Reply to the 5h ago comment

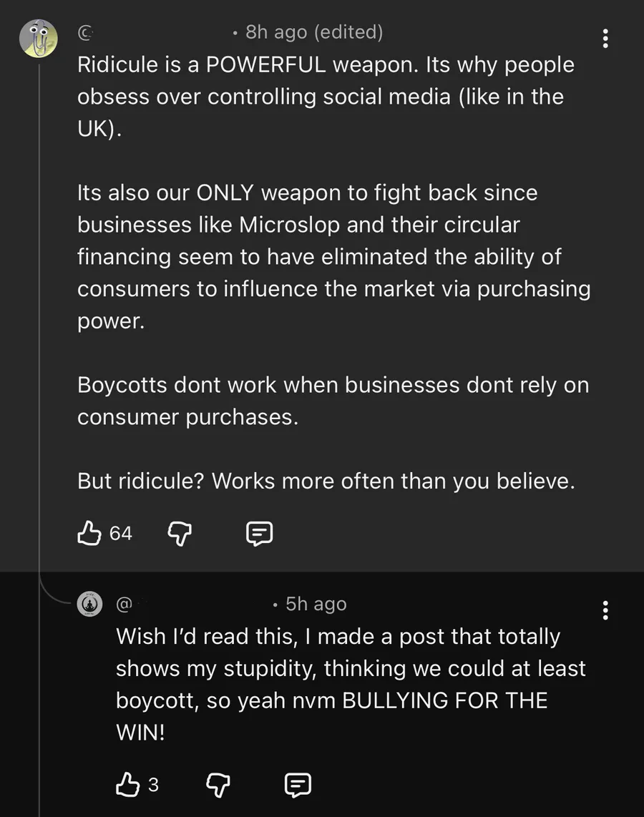point(298,786)
